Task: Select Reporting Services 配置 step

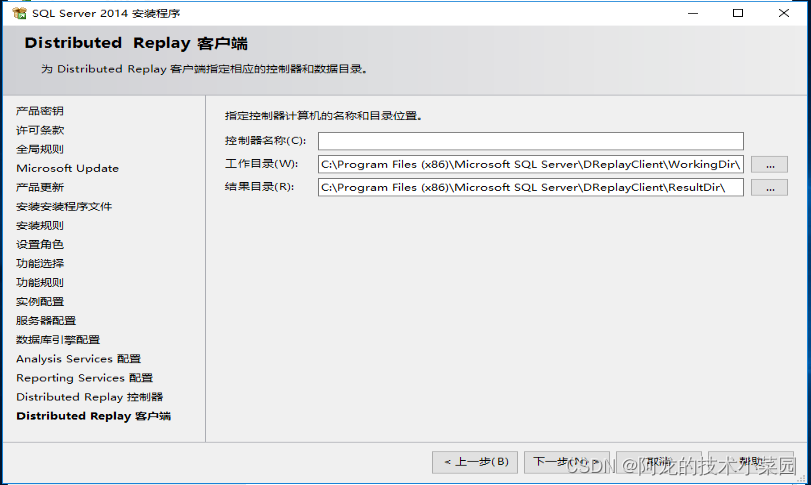Action: (x=84, y=378)
